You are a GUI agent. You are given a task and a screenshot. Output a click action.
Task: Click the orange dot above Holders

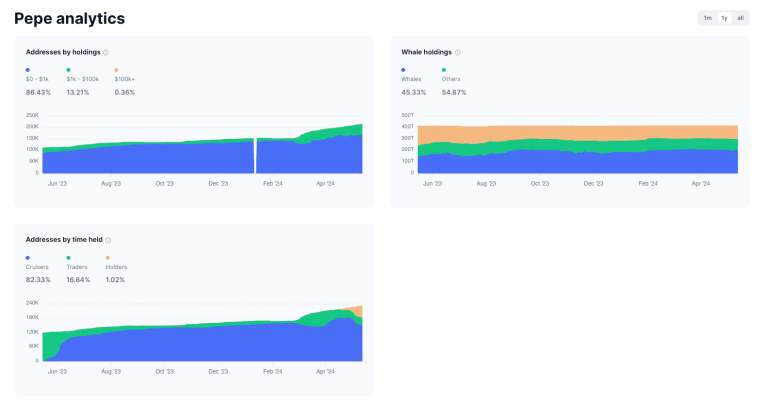pyautogui.click(x=107, y=257)
